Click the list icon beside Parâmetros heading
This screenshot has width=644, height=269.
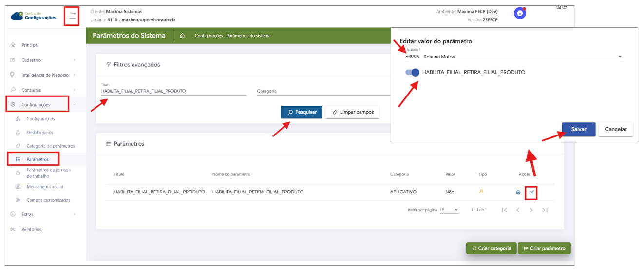click(x=108, y=144)
